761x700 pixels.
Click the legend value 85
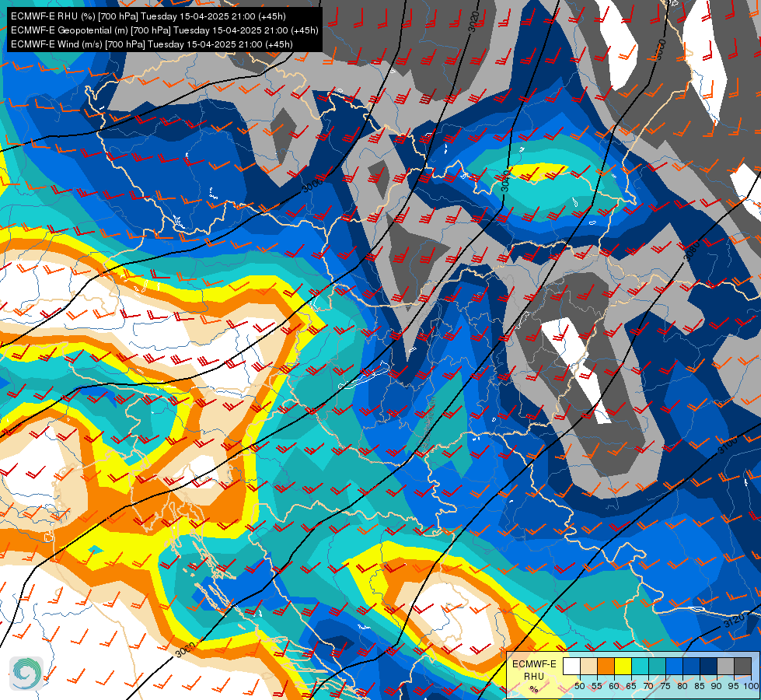[700, 686]
